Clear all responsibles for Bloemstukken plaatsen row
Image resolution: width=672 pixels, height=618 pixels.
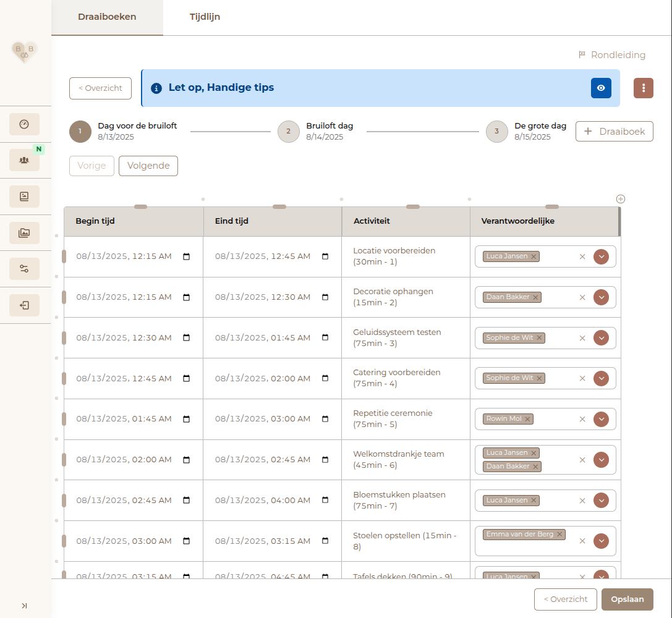[582, 501]
